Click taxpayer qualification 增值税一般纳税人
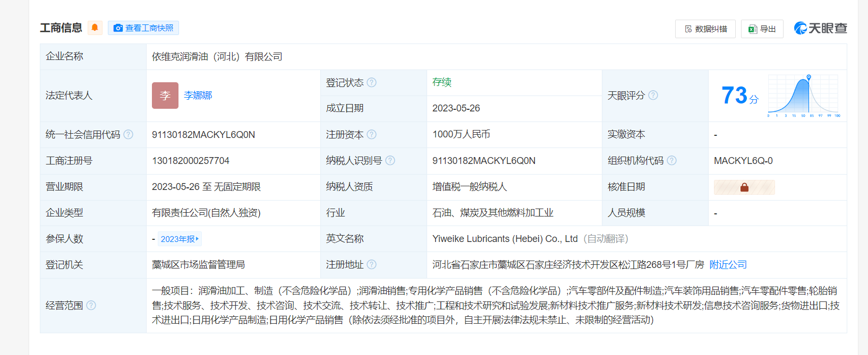This screenshot has width=868, height=355. click(x=470, y=187)
